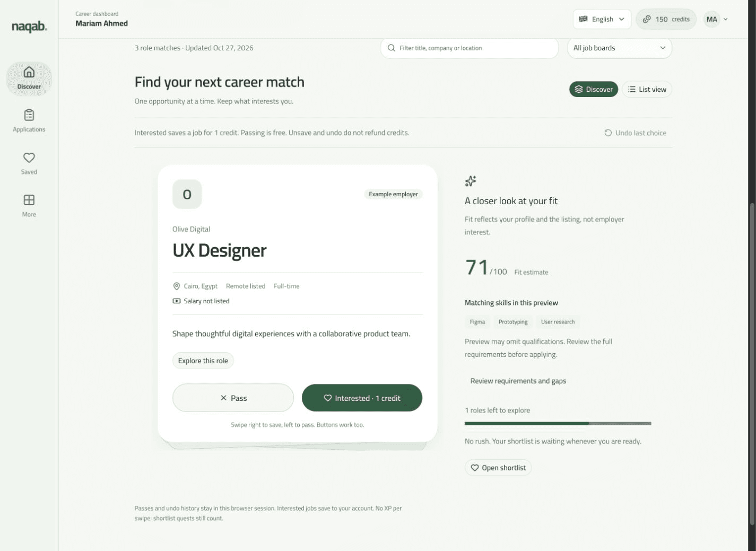Click the Salary not listed text
This screenshot has height=551, width=756.
point(206,301)
